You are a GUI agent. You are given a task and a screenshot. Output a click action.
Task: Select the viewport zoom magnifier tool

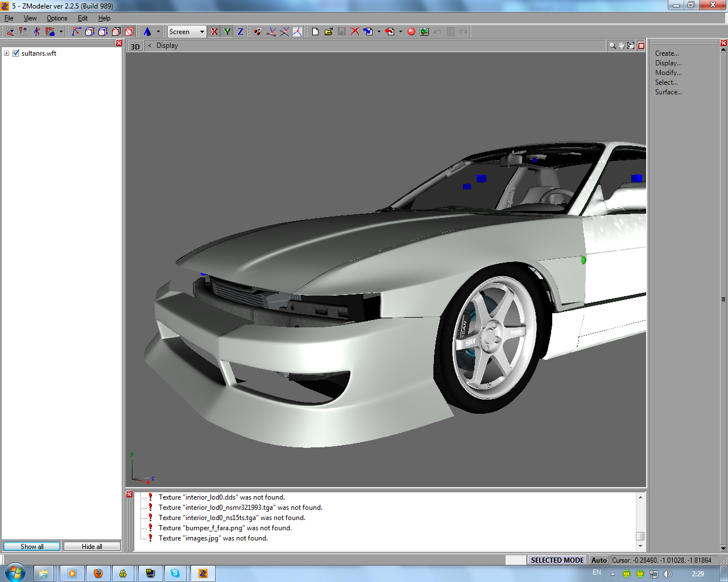tap(612, 46)
